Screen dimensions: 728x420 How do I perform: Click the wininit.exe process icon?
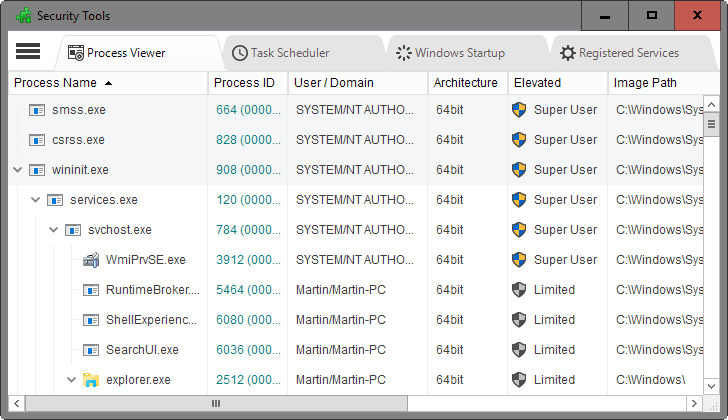tap(37, 170)
